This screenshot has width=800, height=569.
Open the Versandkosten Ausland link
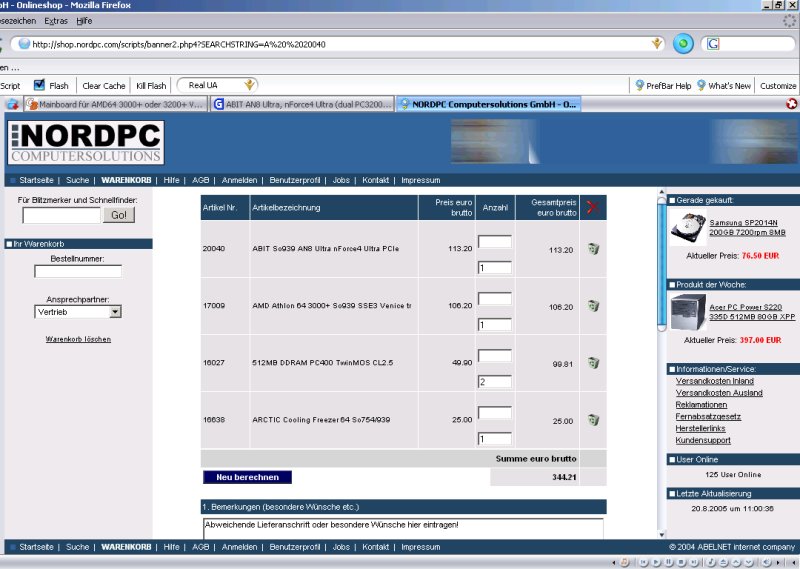pyautogui.click(x=719, y=392)
